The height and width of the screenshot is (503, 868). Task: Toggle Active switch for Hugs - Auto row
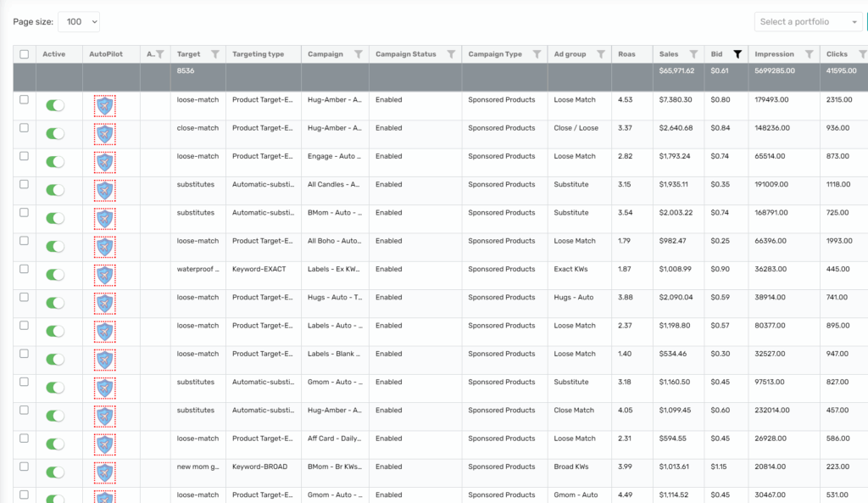(x=55, y=303)
